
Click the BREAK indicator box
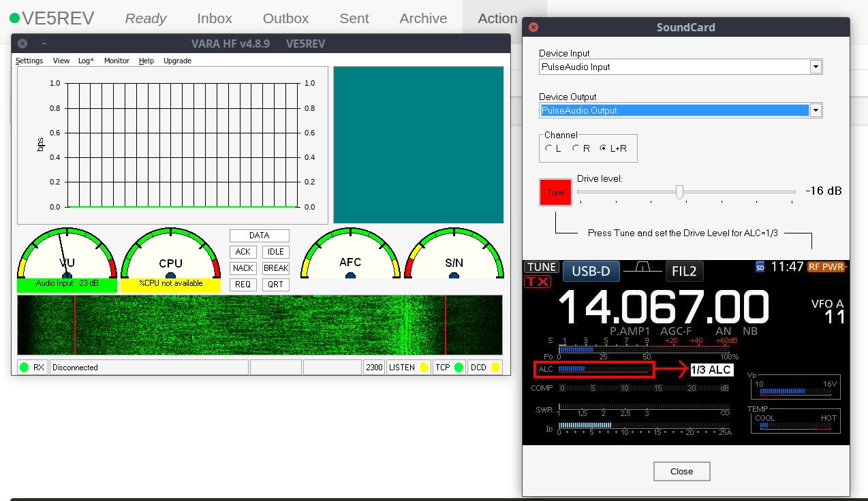[x=276, y=268]
